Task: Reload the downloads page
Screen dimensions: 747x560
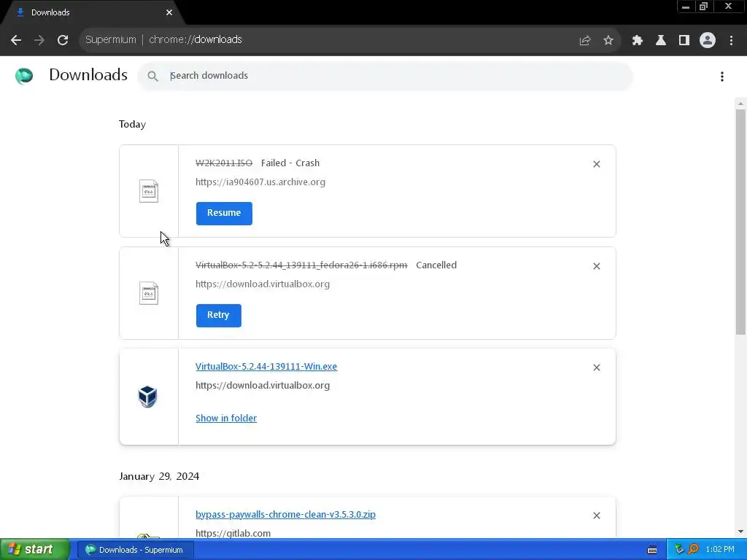Action: tap(63, 40)
